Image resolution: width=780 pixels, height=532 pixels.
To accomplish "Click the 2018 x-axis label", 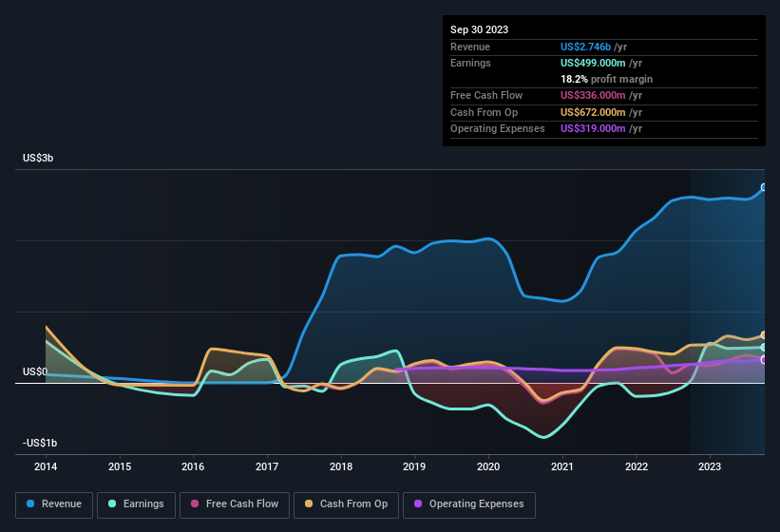I will (x=341, y=466).
